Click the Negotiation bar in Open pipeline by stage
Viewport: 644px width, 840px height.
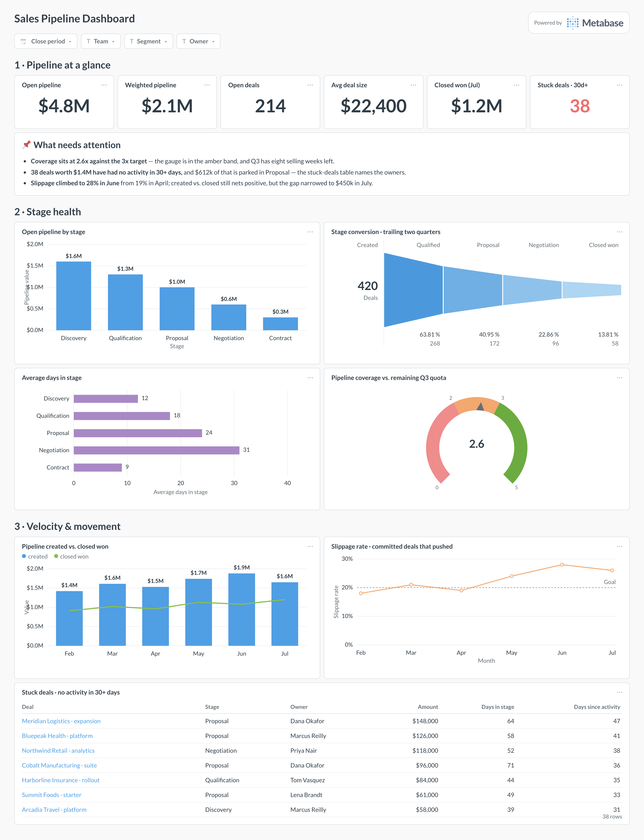coord(229,317)
